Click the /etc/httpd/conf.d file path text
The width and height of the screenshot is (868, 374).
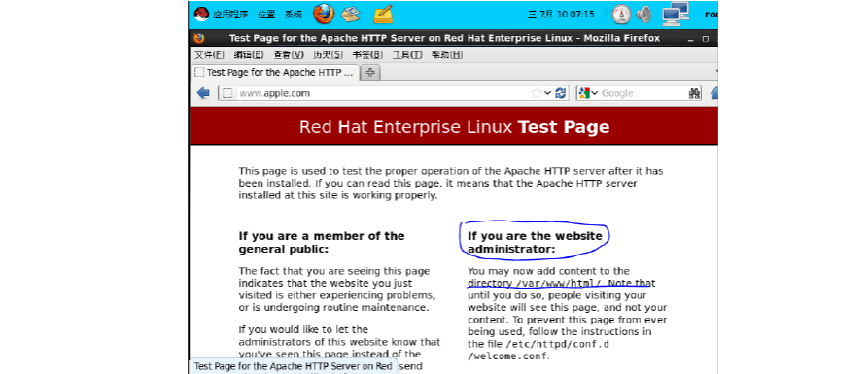coord(559,344)
